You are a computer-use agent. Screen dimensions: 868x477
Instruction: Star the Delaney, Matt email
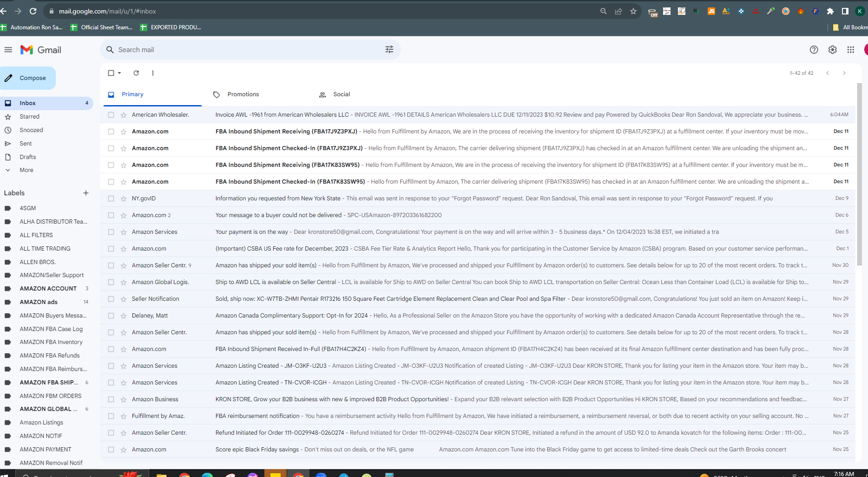tap(124, 316)
